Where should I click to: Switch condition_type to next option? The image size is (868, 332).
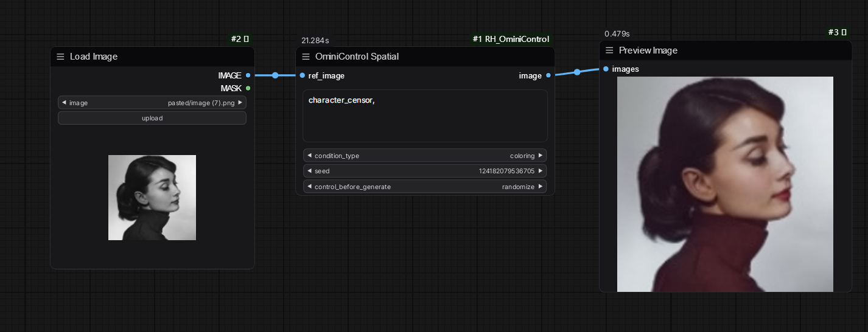click(540, 156)
